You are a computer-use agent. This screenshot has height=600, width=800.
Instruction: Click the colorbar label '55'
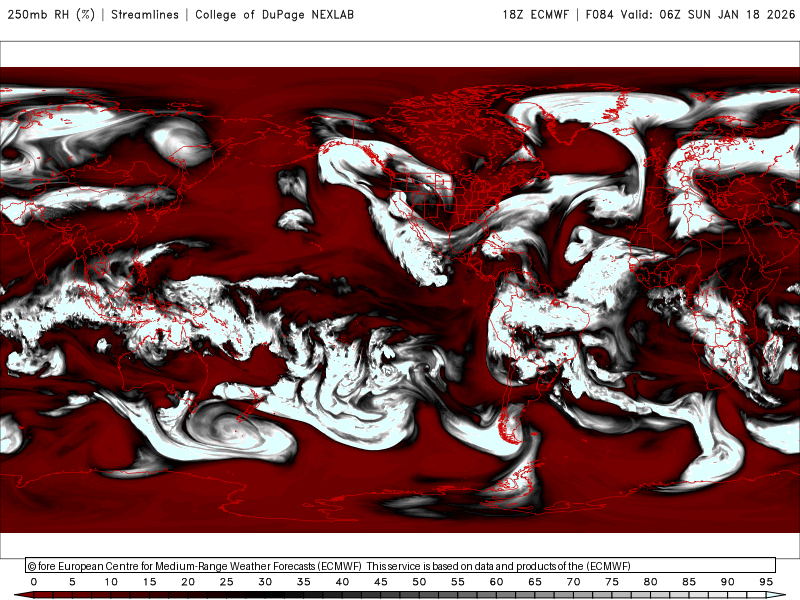tap(458, 582)
